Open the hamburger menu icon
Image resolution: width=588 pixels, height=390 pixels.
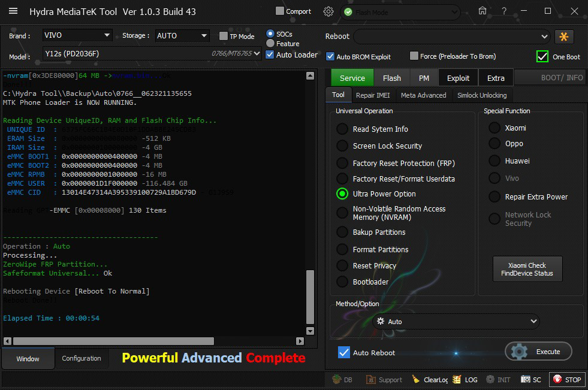[13, 11]
